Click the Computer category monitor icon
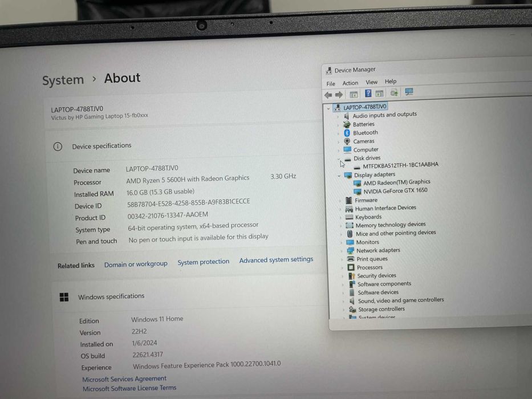Image resolution: width=532 pixels, height=399 pixels. click(347, 149)
